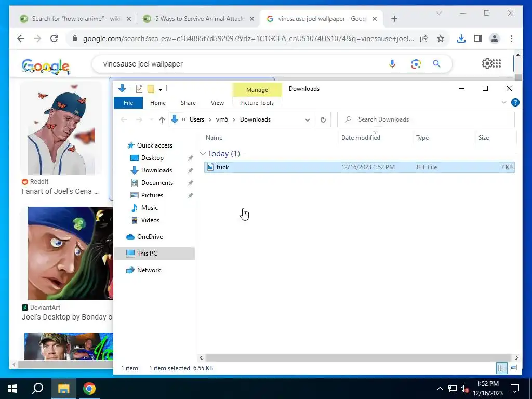Viewport: 532px width, 399px height.
Task: Open the action center notifications icon
Action: click(x=515, y=389)
